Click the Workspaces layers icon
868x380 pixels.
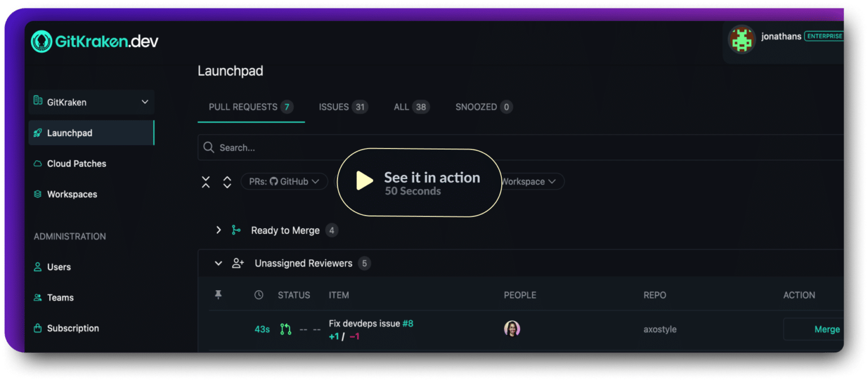38,194
